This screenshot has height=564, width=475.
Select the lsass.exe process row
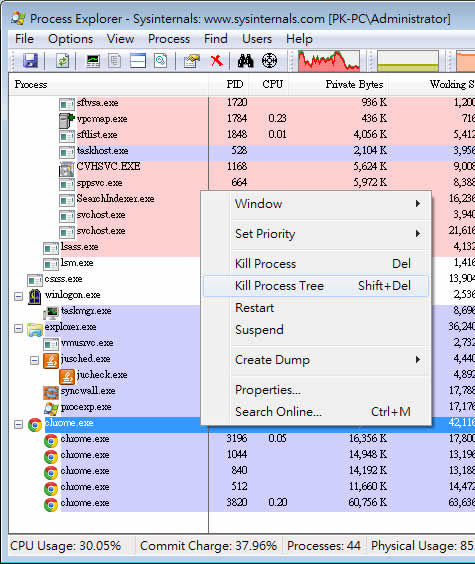click(x=79, y=247)
